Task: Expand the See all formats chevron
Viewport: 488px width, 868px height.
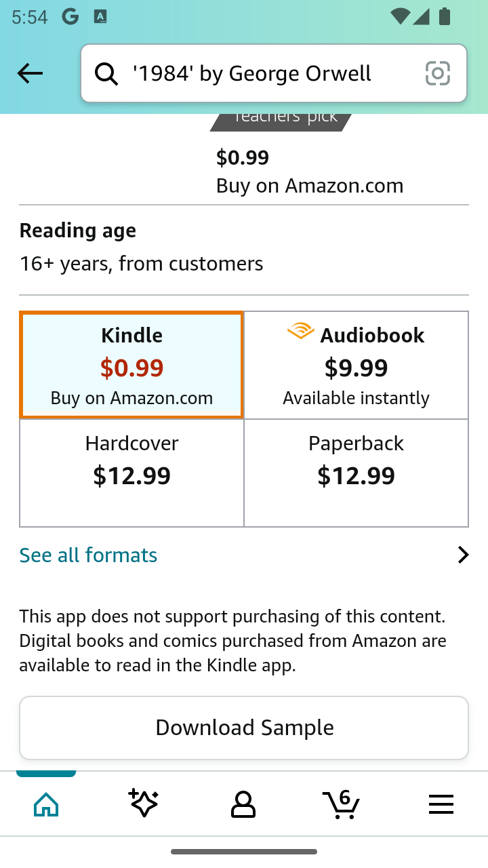Action: point(463,555)
